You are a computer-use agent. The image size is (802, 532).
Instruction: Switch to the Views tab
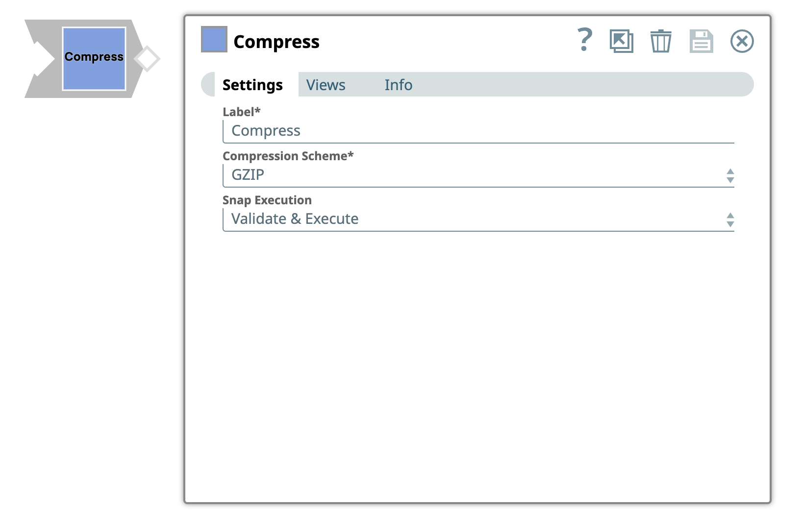tap(326, 85)
